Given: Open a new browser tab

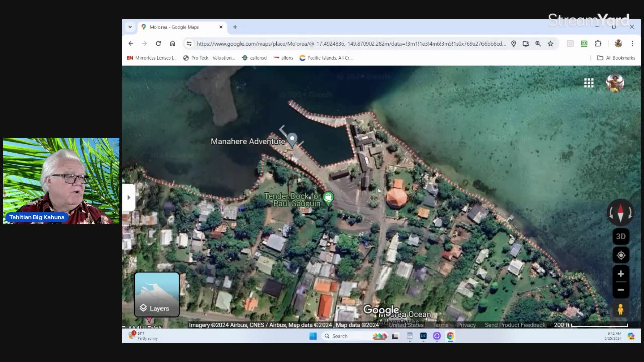Looking at the screenshot, I should pyautogui.click(x=235, y=27).
